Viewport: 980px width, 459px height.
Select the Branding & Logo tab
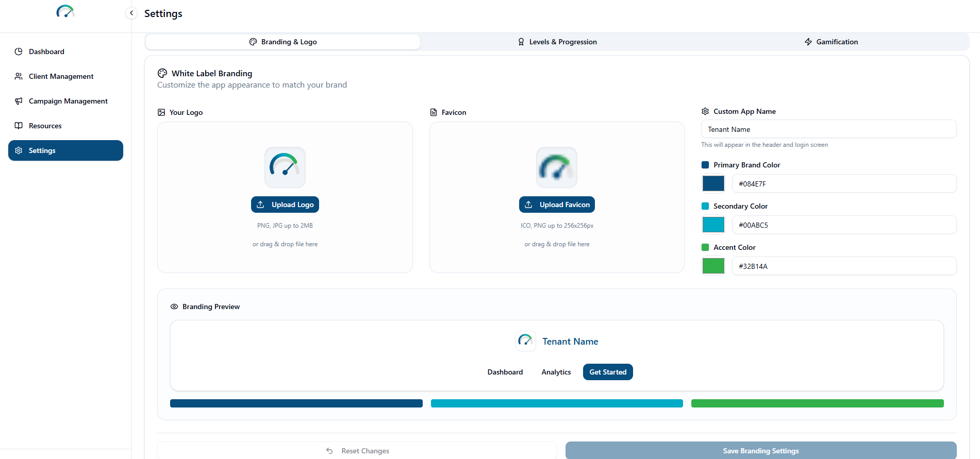283,42
